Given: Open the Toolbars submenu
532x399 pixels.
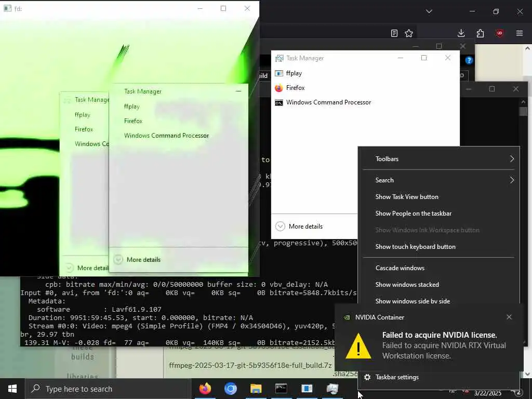Looking at the screenshot, I should (438, 159).
